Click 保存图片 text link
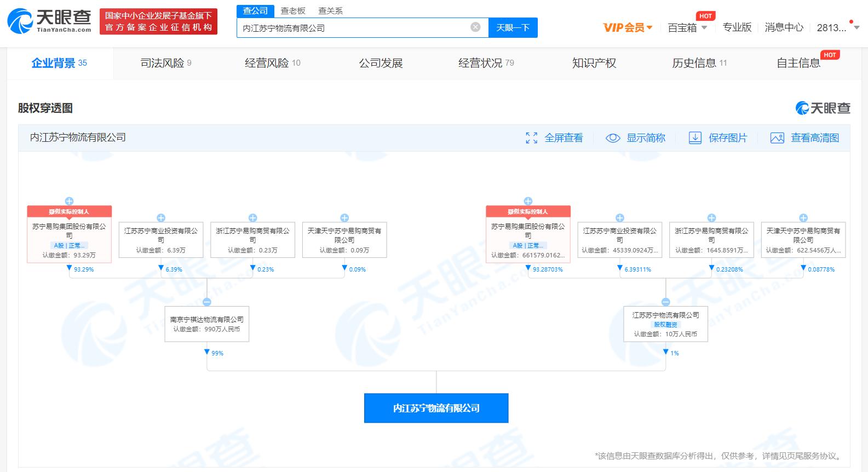This screenshot has height=472, width=868. (x=728, y=138)
